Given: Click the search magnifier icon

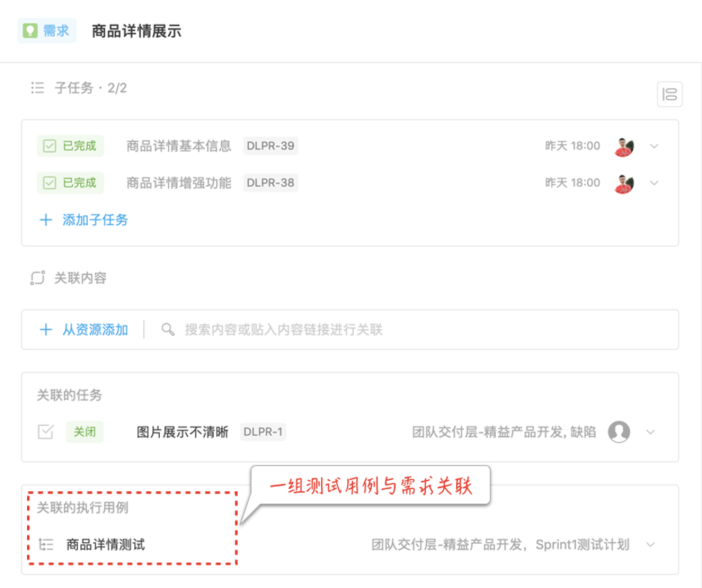Looking at the screenshot, I should pyautogui.click(x=168, y=329).
